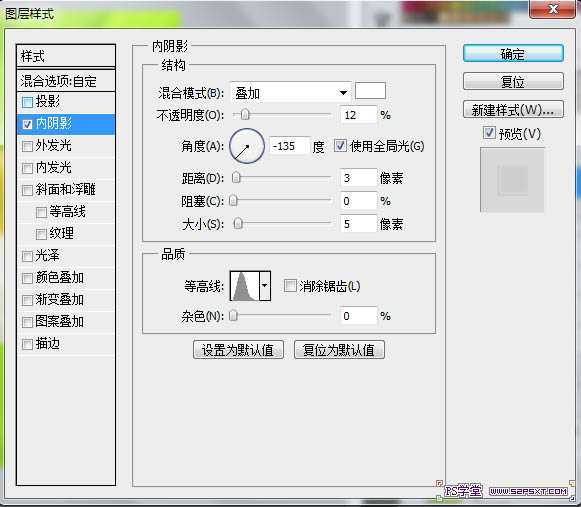Viewport: 581px width, 507px height.
Task: Click the 复位 reset button
Action: [x=513, y=81]
